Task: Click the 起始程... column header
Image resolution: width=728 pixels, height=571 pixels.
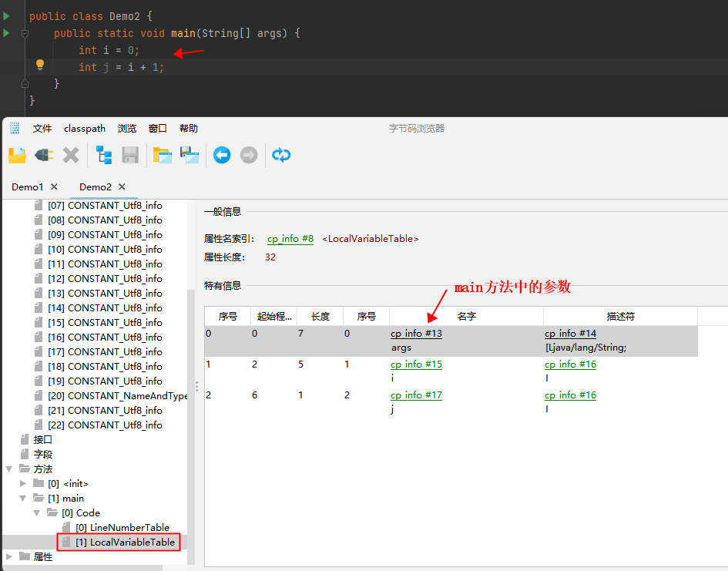Action: pos(274,317)
